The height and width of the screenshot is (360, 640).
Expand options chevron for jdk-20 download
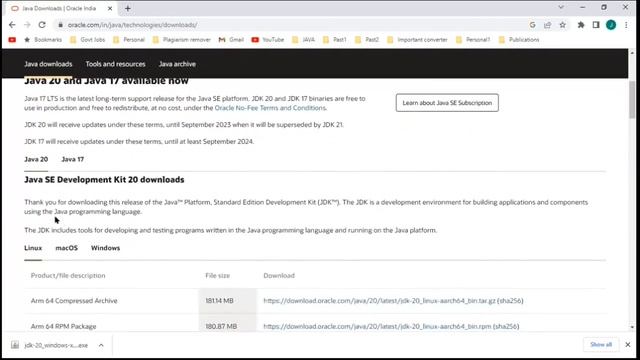[101, 345]
